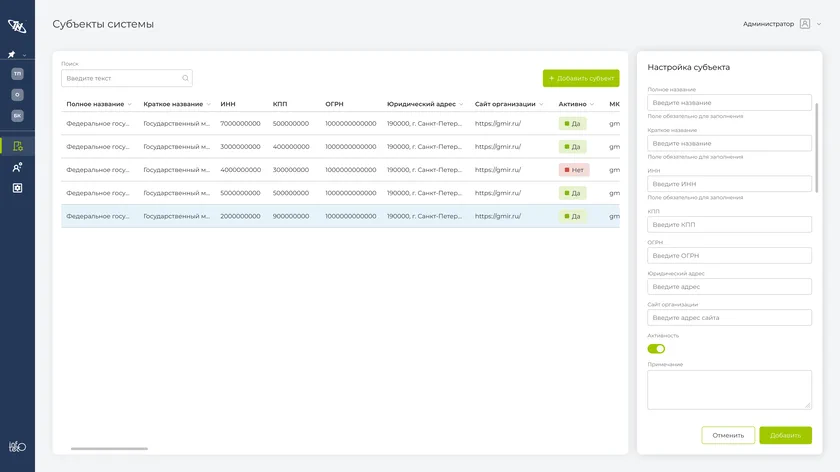
Task: Click the horizontal table scrollbar
Action: tap(109, 448)
